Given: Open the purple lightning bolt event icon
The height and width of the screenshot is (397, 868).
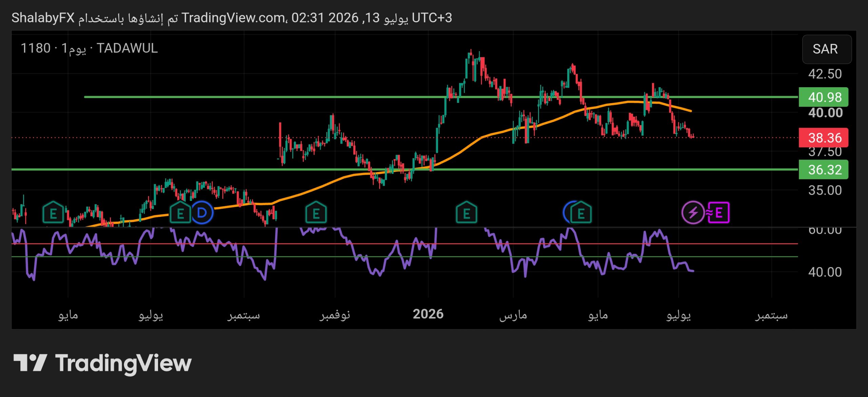Looking at the screenshot, I should coord(693,213).
